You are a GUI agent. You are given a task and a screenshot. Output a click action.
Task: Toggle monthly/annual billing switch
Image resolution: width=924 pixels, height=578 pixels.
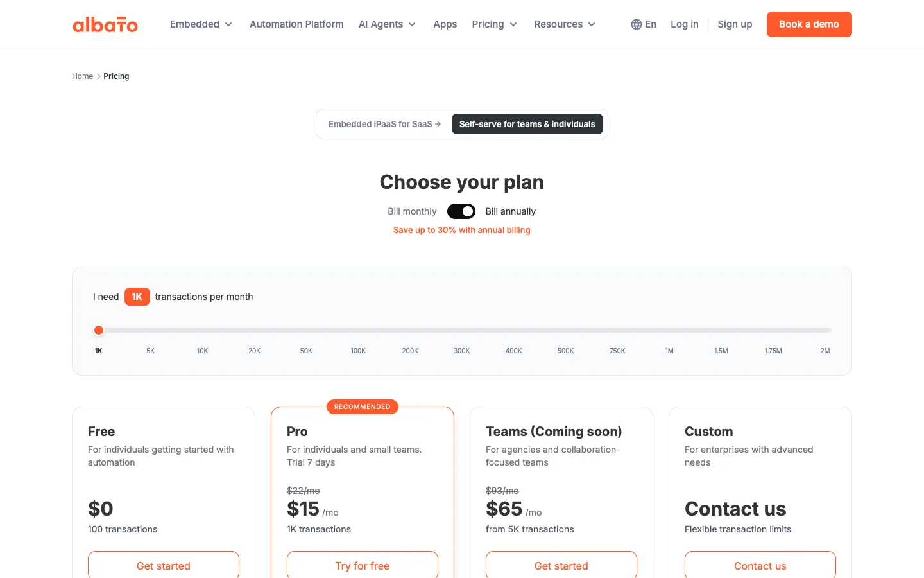(461, 211)
